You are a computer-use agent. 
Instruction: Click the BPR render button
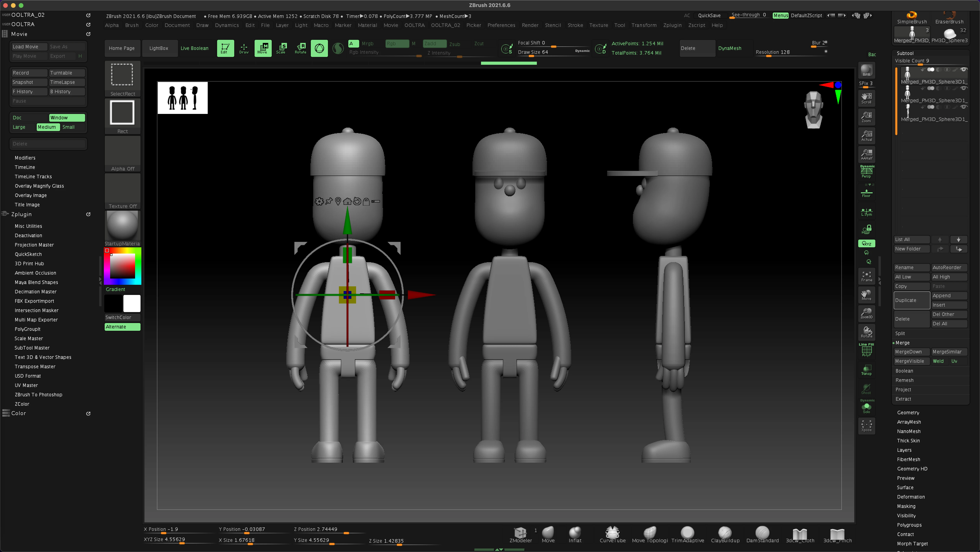pyautogui.click(x=866, y=70)
